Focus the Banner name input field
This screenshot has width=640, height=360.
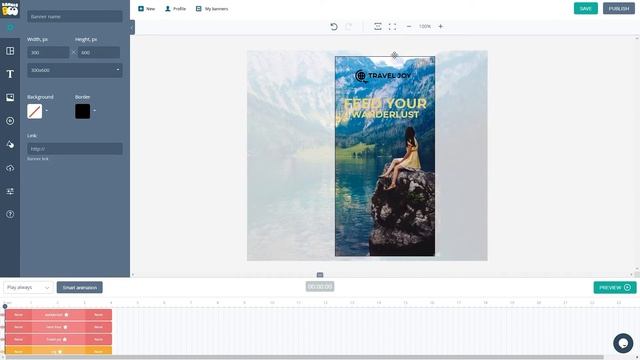[75, 17]
